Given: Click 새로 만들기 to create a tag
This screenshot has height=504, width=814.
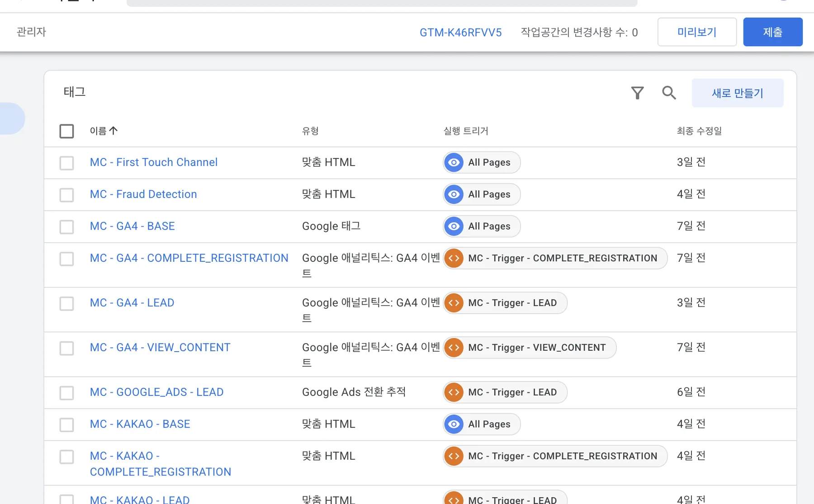Looking at the screenshot, I should tap(738, 93).
